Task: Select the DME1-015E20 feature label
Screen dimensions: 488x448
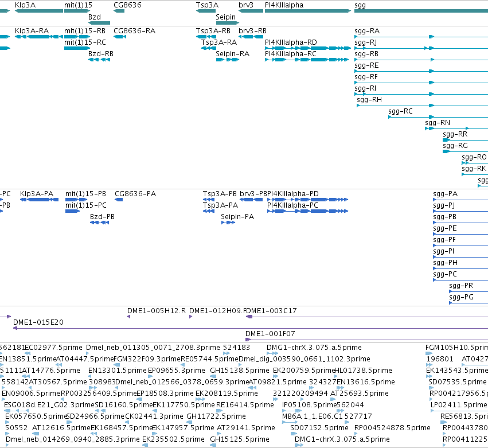Action: pos(38,322)
